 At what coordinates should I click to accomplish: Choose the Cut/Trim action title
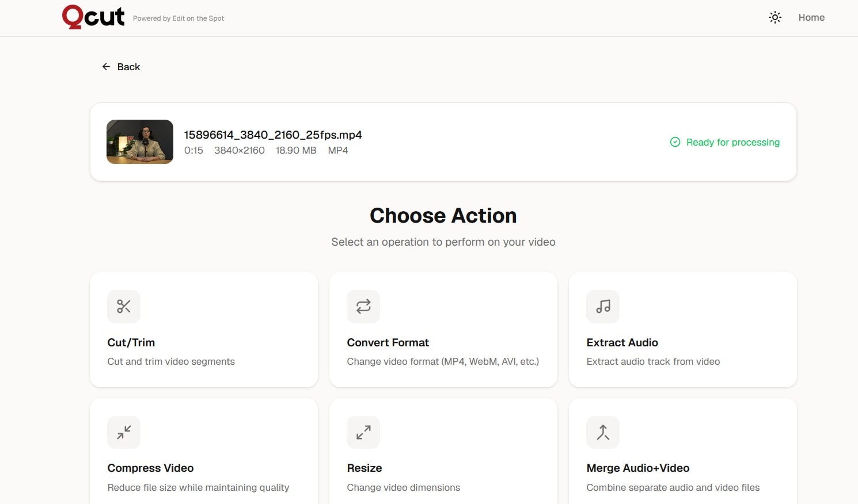pyautogui.click(x=131, y=342)
